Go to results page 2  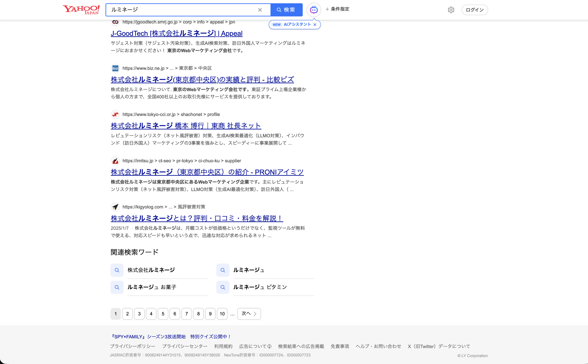127,314
